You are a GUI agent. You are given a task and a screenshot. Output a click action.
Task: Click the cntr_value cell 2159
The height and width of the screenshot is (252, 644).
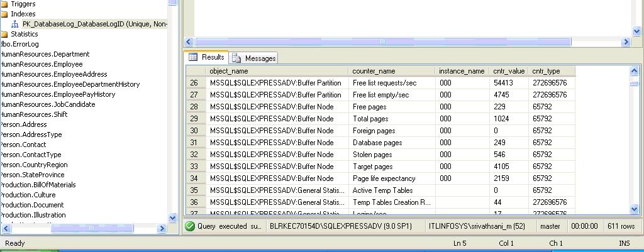point(509,178)
